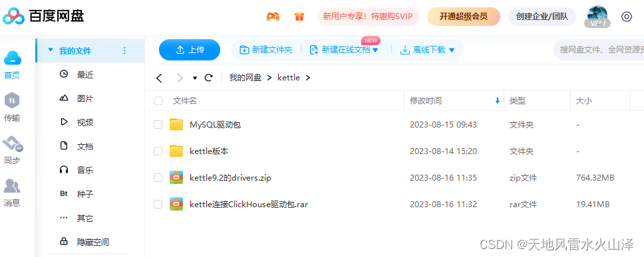Click the 视频 play icon
Image resolution: width=644 pixels, height=257 pixels.
click(x=64, y=122)
